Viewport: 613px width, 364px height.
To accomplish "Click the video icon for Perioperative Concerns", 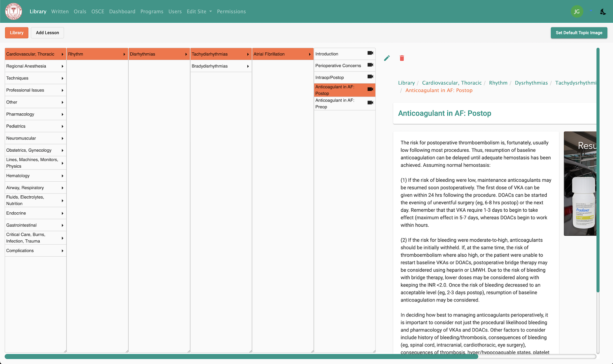I will pos(370,65).
